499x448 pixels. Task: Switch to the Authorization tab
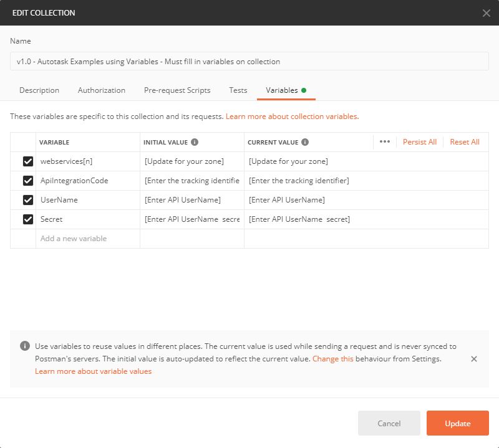pyautogui.click(x=101, y=90)
